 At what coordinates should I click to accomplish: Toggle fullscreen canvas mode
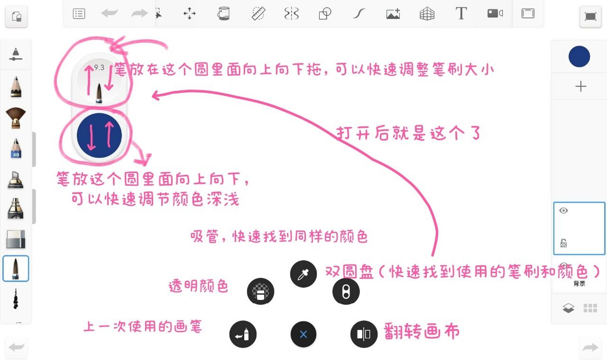point(590,17)
